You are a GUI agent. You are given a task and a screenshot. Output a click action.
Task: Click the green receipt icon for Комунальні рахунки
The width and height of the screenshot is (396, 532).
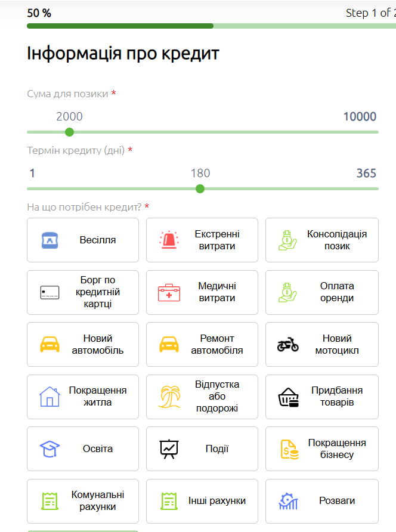click(50, 501)
